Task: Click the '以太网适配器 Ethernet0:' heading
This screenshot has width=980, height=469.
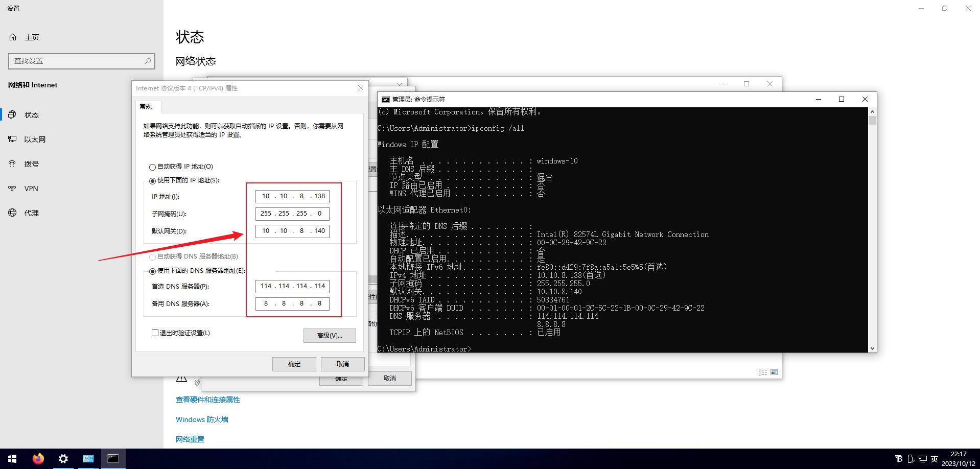Action: coord(424,210)
